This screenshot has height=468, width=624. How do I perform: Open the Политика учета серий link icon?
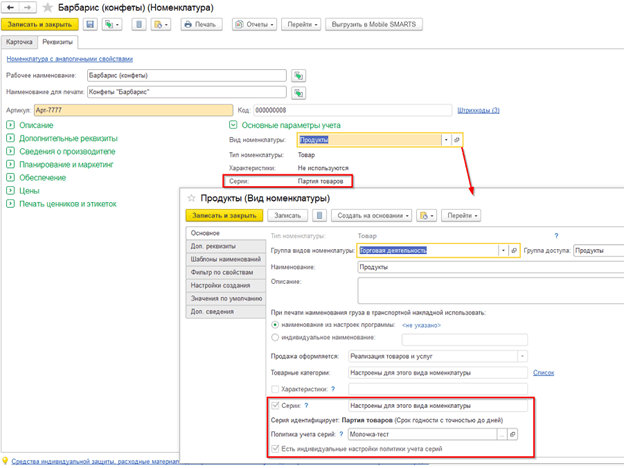(514, 435)
